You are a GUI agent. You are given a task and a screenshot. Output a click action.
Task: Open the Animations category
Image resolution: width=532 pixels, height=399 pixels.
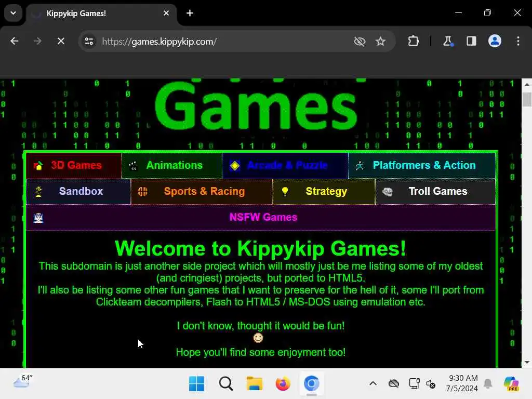(x=172, y=166)
